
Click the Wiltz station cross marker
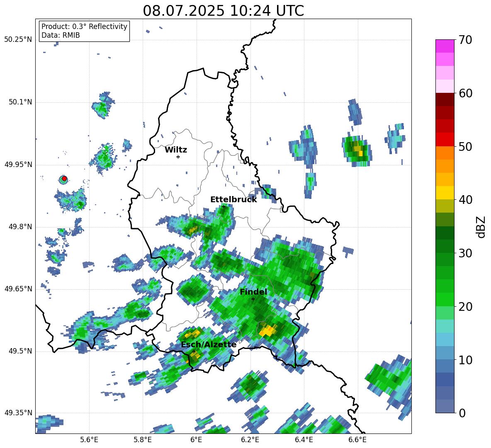click(178, 157)
